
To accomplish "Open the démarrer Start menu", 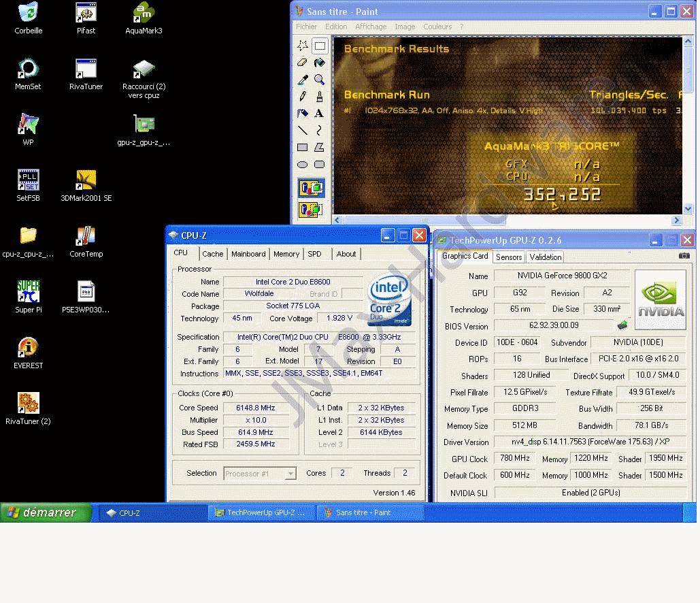I will (46, 512).
